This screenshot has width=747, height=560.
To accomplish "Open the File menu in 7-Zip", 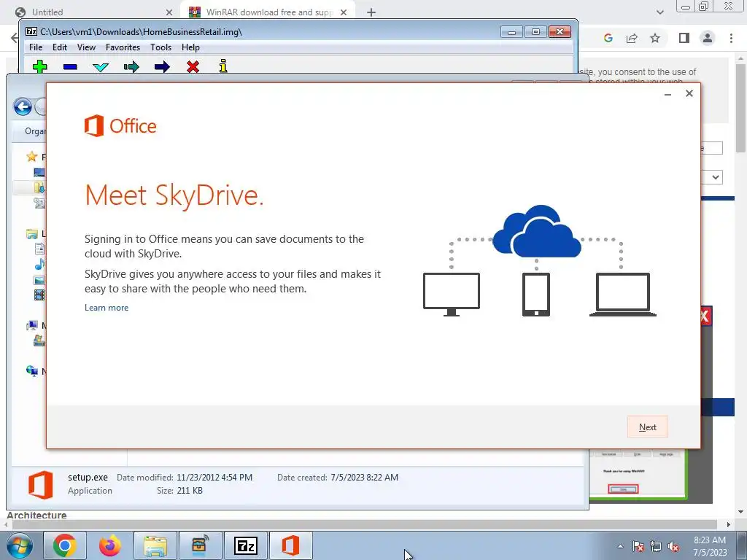I will [x=36, y=47].
